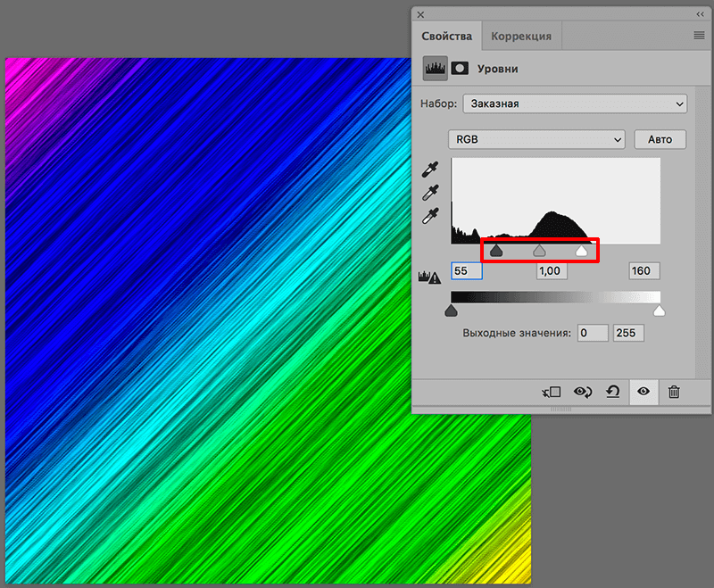The image size is (714, 588).
Task: Switch to the Свойства tab
Action: point(446,37)
